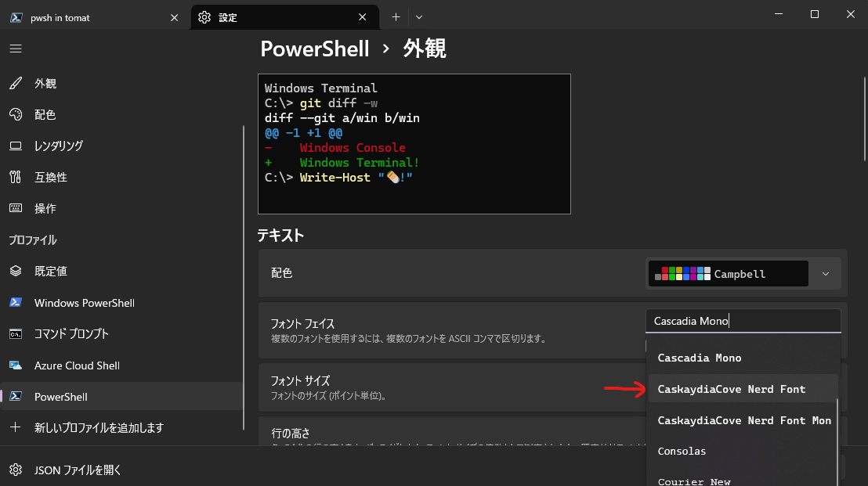Viewport: 868px width, 486px height.
Task: Close the pwsh in tomat tab
Action: pos(175,18)
